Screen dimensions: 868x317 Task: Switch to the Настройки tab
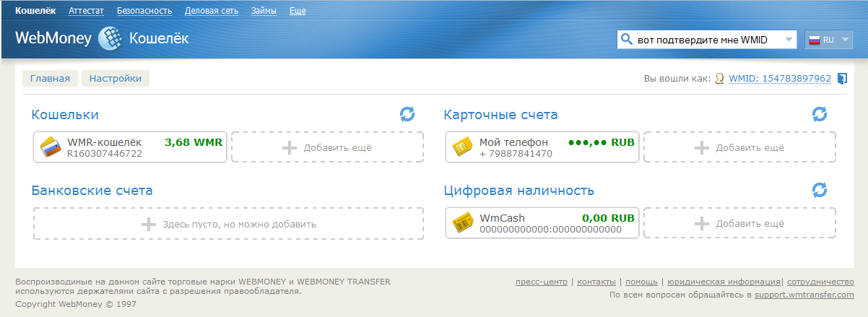116,79
